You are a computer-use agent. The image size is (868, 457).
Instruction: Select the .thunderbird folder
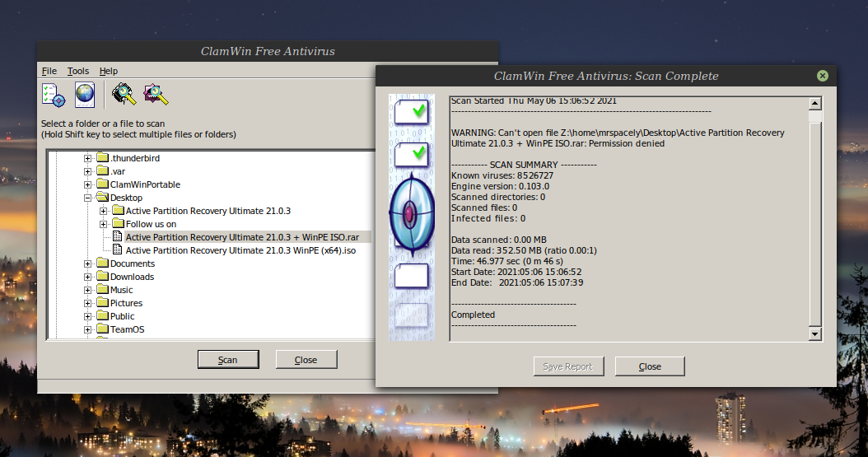pos(134,158)
